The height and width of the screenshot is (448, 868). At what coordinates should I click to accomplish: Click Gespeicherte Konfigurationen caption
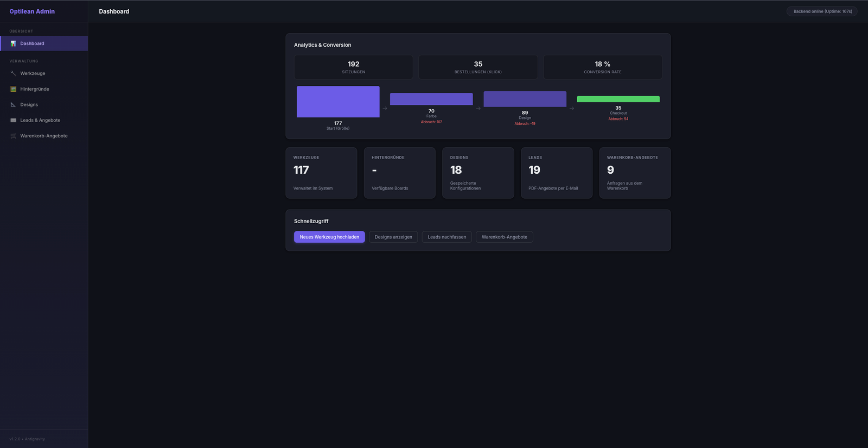(465, 186)
